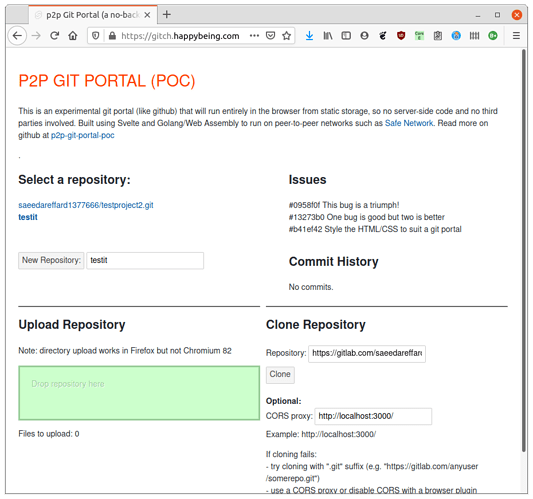Show tracking protection shield info
The width and height of the screenshot is (533, 499).
[x=96, y=35]
